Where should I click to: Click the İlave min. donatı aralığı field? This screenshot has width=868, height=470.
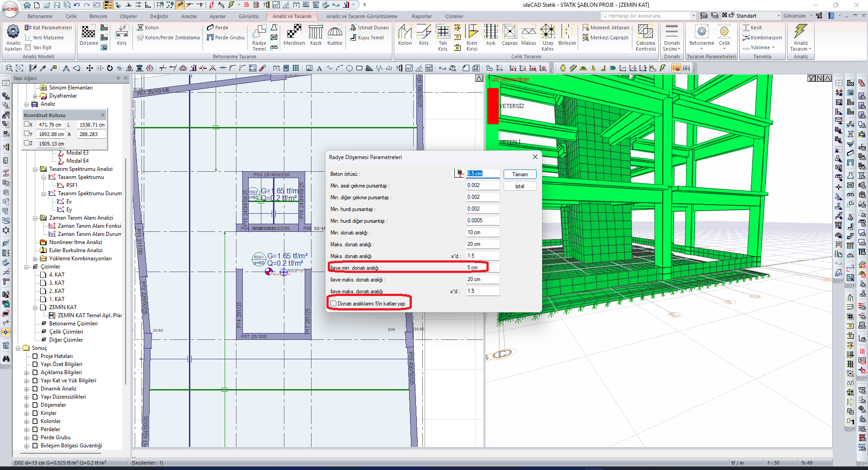[482, 268]
